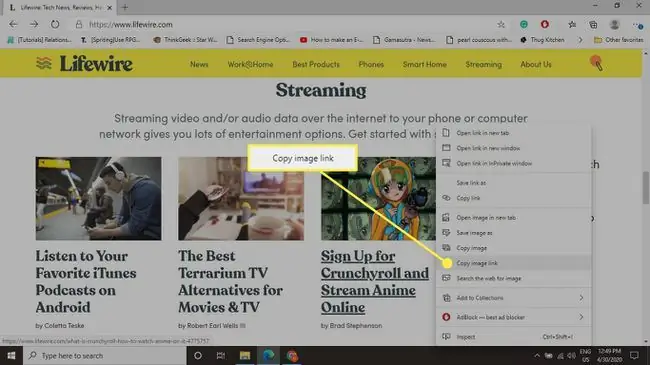This screenshot has height=365, width=650.
Task: Click the page vertical scrollbar thumb
Action: click(645, 187)
